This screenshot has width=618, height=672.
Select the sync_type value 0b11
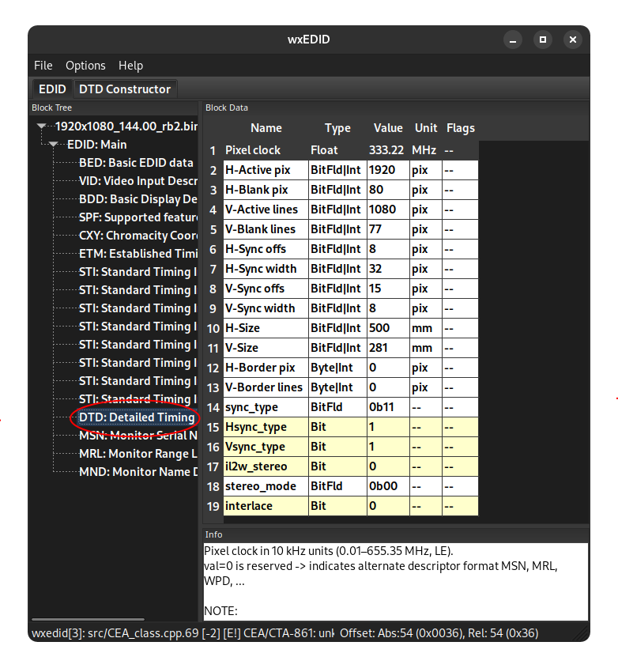[388, 406]
